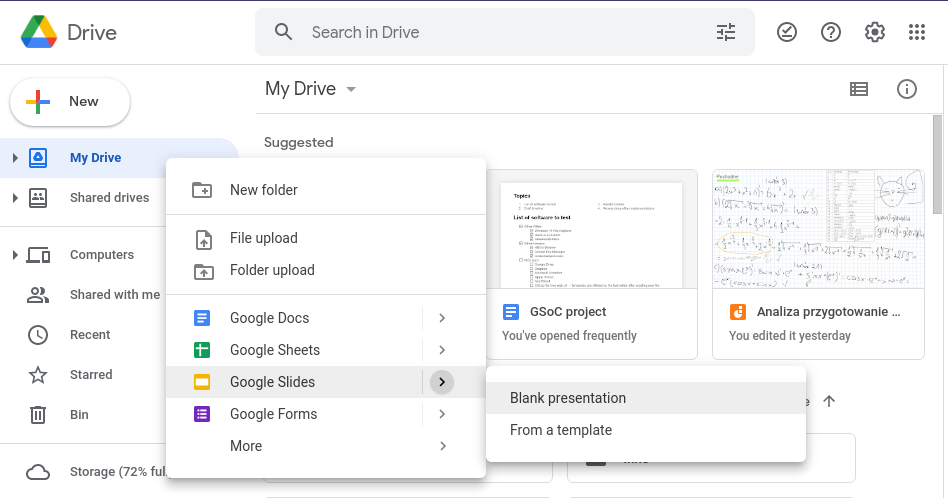Click the blue Google Docs icon
This screenshot has width=948, height=498.
click(202, 318)
